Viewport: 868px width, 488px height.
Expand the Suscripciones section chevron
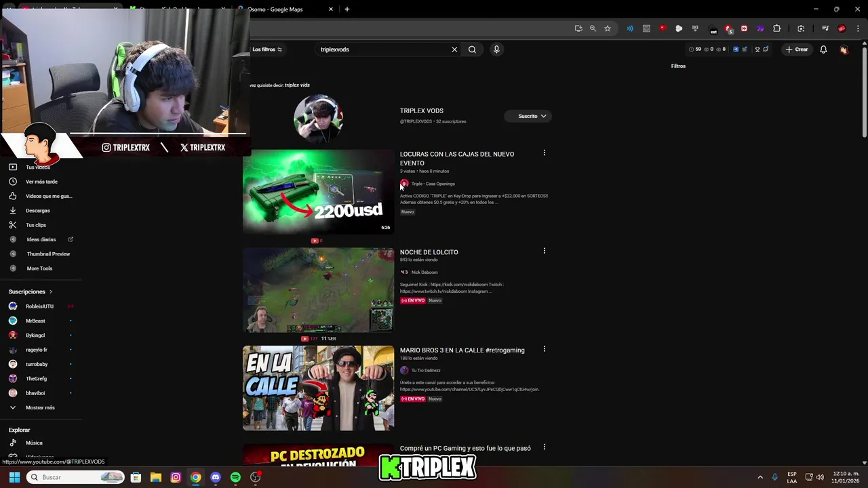tap(50, 291)
